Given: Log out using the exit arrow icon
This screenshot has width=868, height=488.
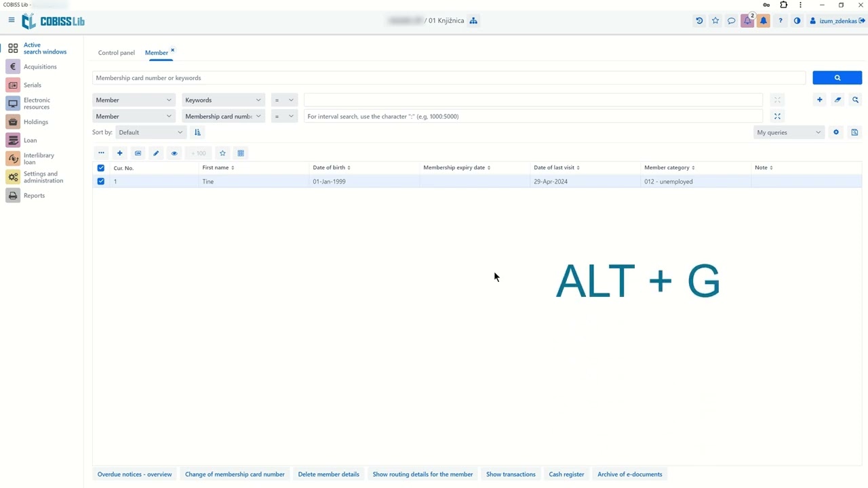Looking at the screenshot, I should click(862, 21).
